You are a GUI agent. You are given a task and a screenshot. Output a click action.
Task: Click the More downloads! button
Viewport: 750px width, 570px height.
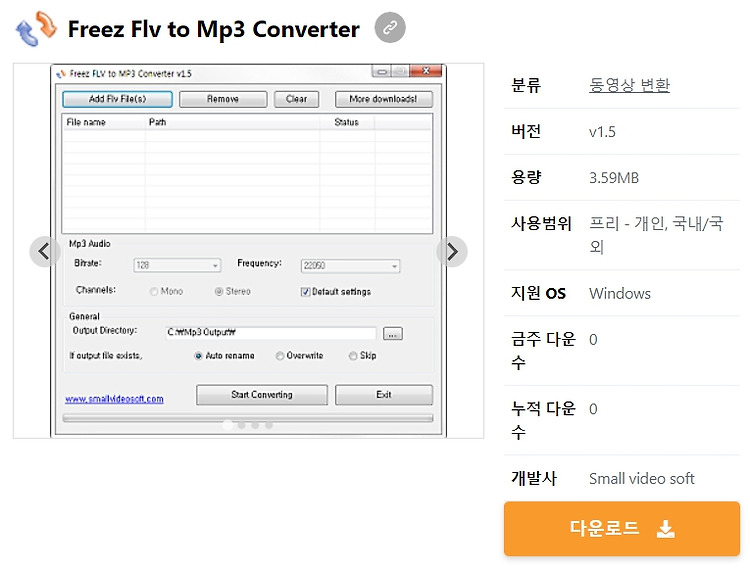384,99
